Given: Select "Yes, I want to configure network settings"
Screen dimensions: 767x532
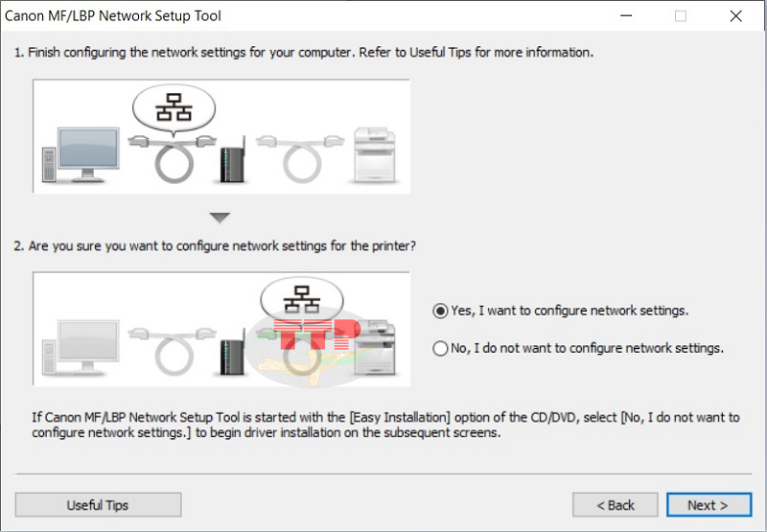Looking at the screenshot, I should 441,311.
